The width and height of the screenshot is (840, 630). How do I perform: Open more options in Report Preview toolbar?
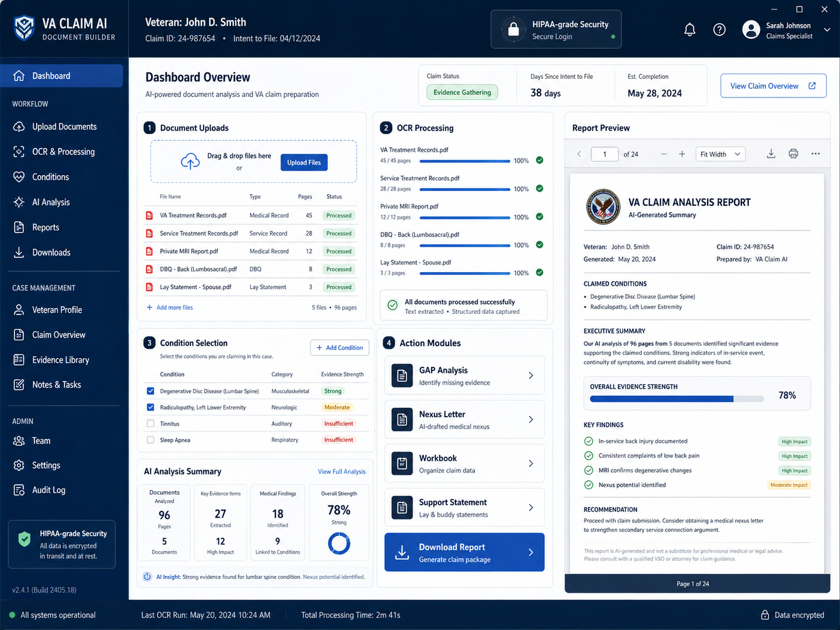(x=816, y=154)
